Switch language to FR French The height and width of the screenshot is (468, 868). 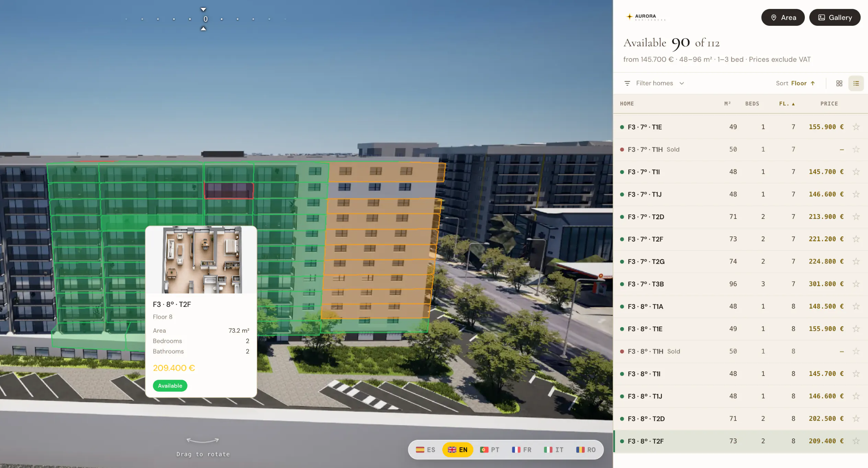coord(522,450)
